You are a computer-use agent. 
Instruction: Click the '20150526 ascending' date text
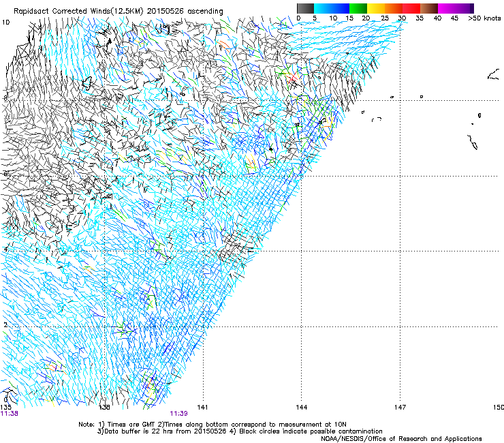(x=185, y=11)
